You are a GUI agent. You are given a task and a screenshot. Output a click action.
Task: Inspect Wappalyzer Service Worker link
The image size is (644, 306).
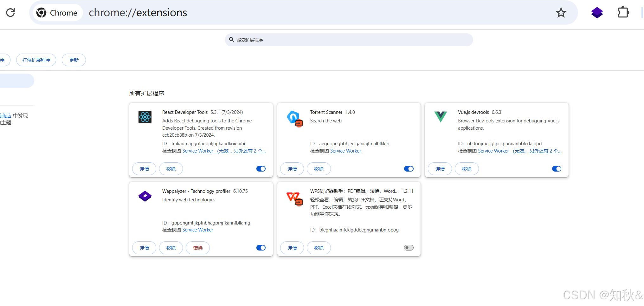198,230
